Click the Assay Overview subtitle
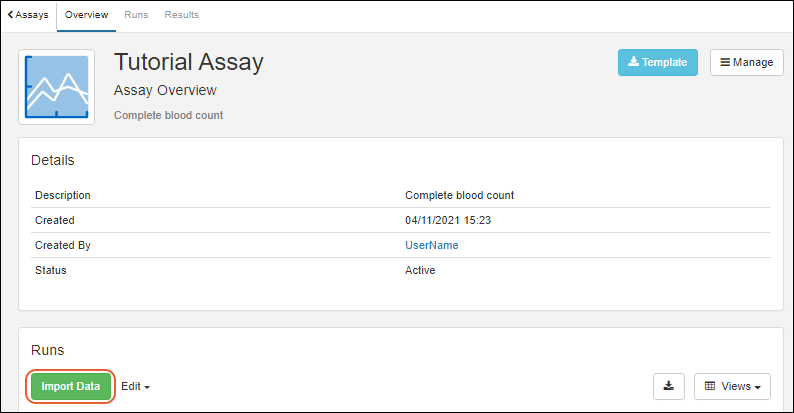 pos(165,91)
